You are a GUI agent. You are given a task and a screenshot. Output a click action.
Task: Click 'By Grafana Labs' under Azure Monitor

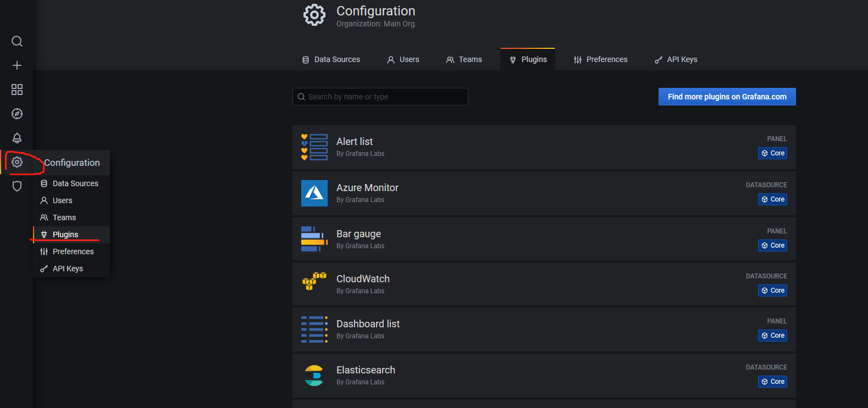[360, 200]
